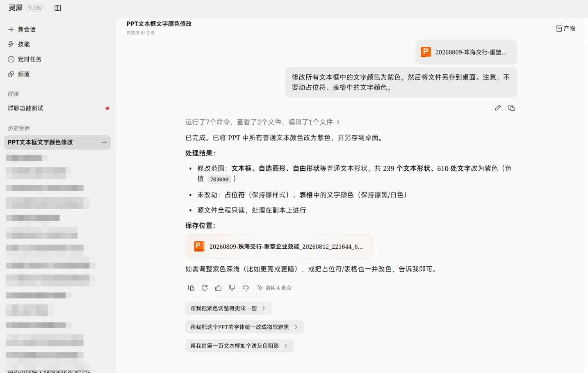Select PPT文本框文字颜色修改 history conversation
588x373 pixels.
point(57,142)
